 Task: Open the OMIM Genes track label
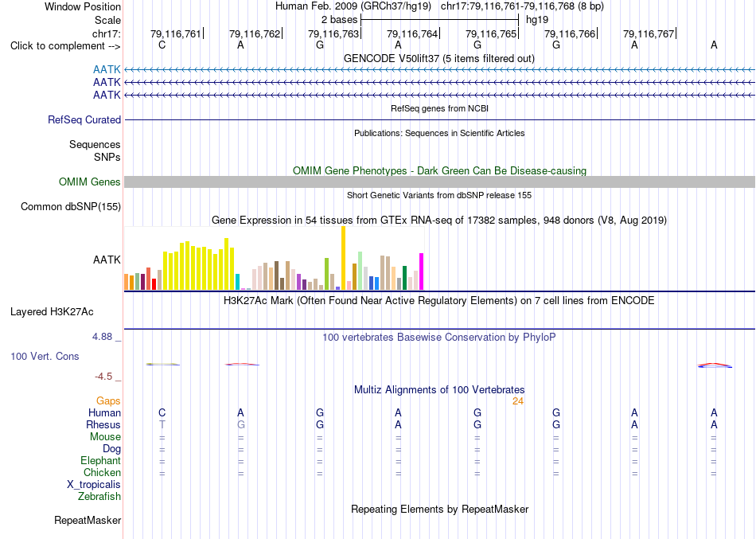tap(90, 182)
